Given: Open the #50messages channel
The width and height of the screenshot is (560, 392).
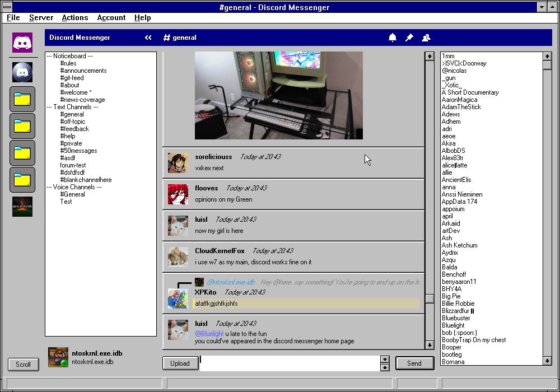Looking at the screenshot, I should 78,151.
